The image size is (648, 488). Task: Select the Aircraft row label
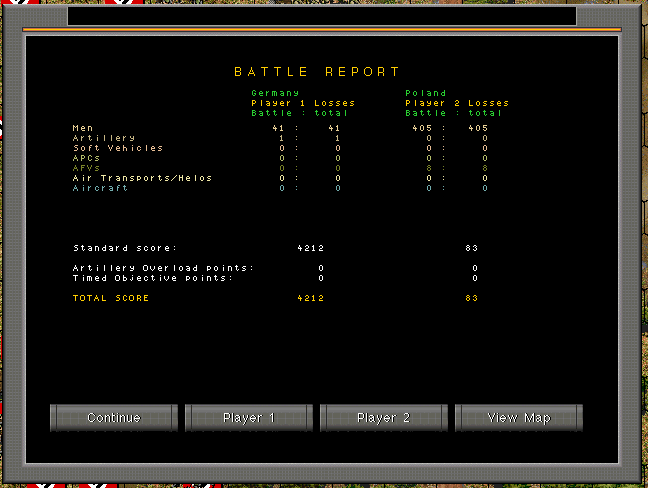click(x=100, y=188)
